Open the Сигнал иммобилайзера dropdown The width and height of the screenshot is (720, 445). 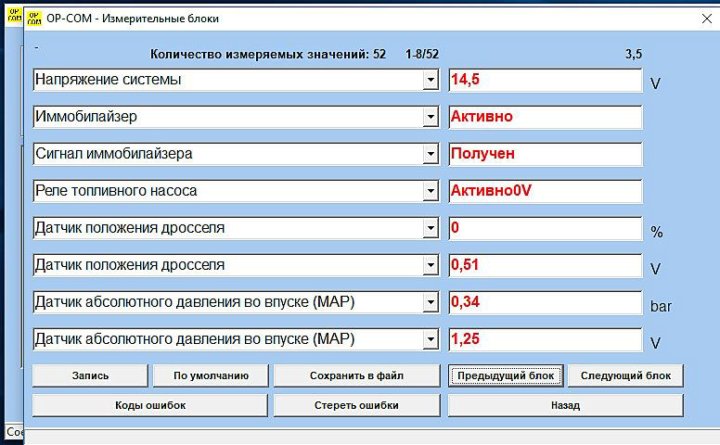[x=430, y=155]
